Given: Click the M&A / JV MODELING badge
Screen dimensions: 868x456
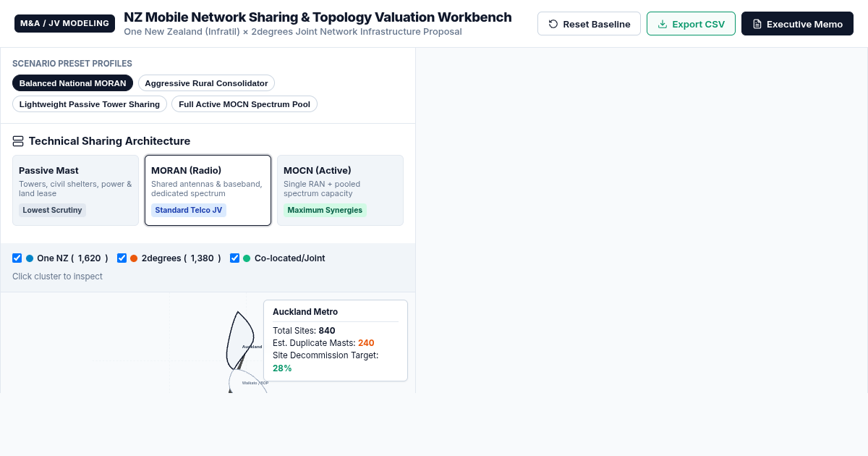Looking at the screenshot, I should pos(64,24).
